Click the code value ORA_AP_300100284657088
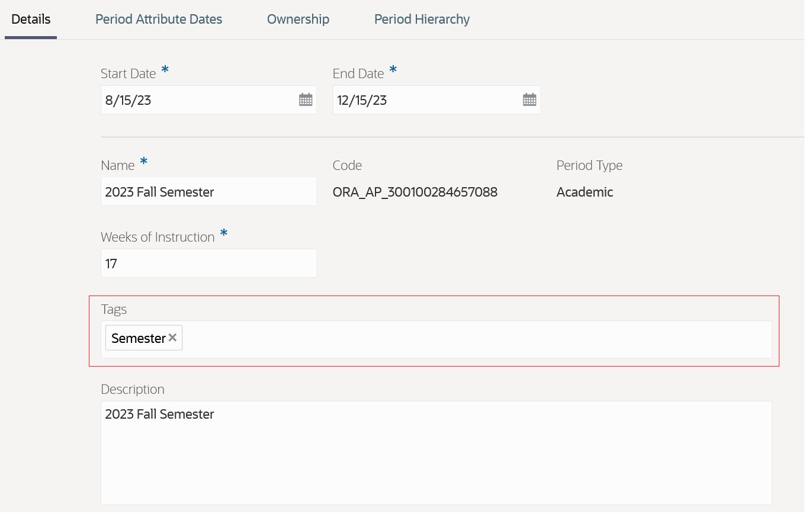The width and height of the screenshot is (812, 517). (x=415, y=192)
